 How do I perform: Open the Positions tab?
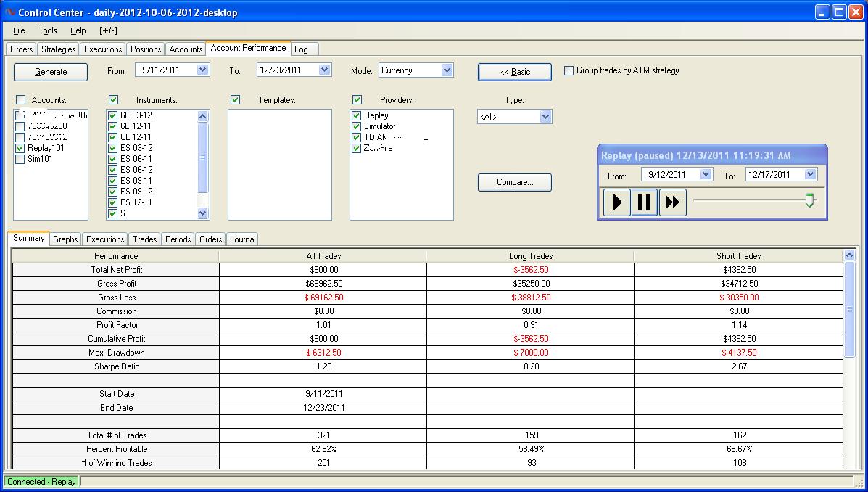[146, 49]
